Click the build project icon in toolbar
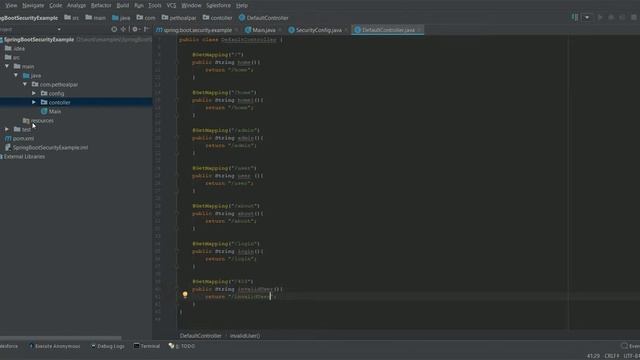 [x=575, y=18]
